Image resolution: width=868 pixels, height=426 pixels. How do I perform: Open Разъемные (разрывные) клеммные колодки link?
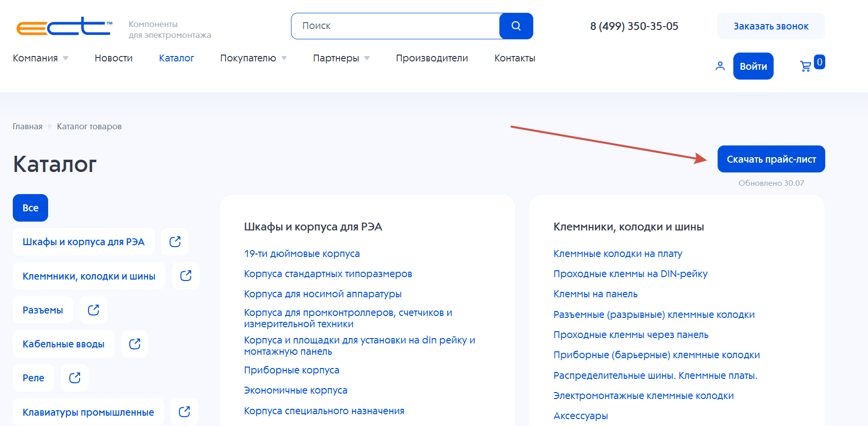654,314
